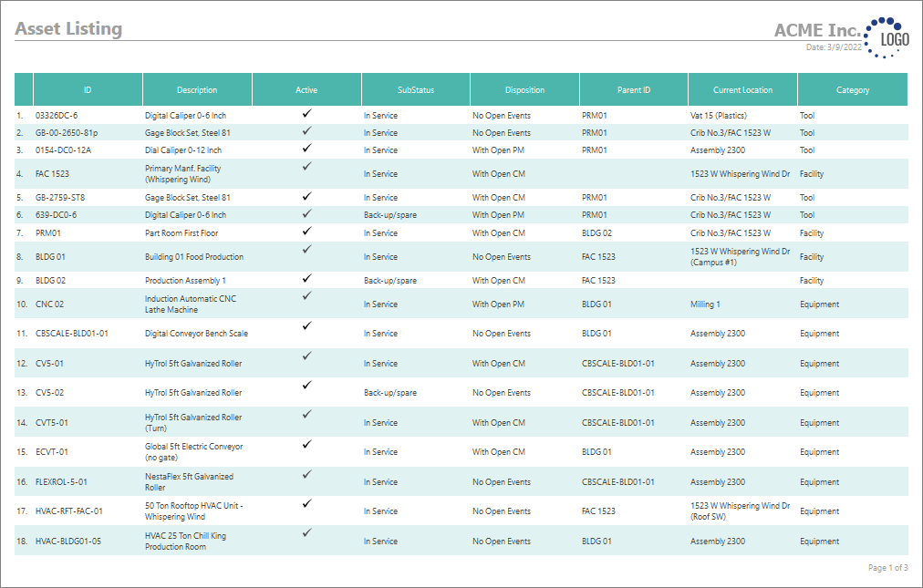Click the Active checkmark for CV5-02
Viewport: 923px width, 588px height.
click(x=306, y=385)
